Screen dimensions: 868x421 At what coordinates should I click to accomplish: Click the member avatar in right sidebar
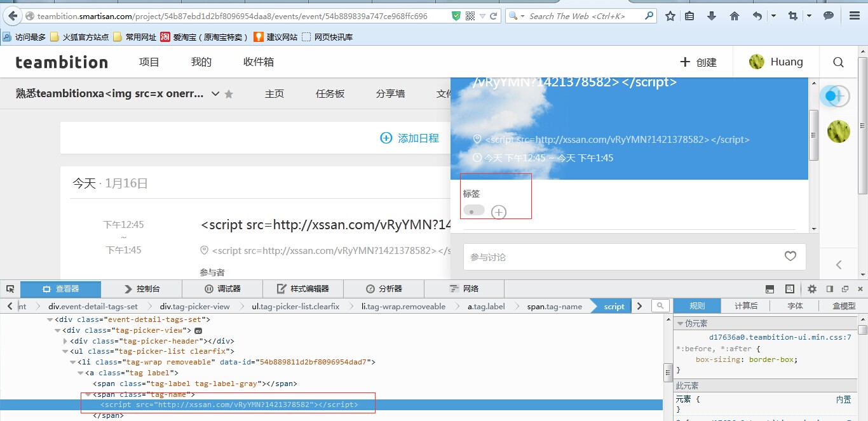(x=838, y=131)
